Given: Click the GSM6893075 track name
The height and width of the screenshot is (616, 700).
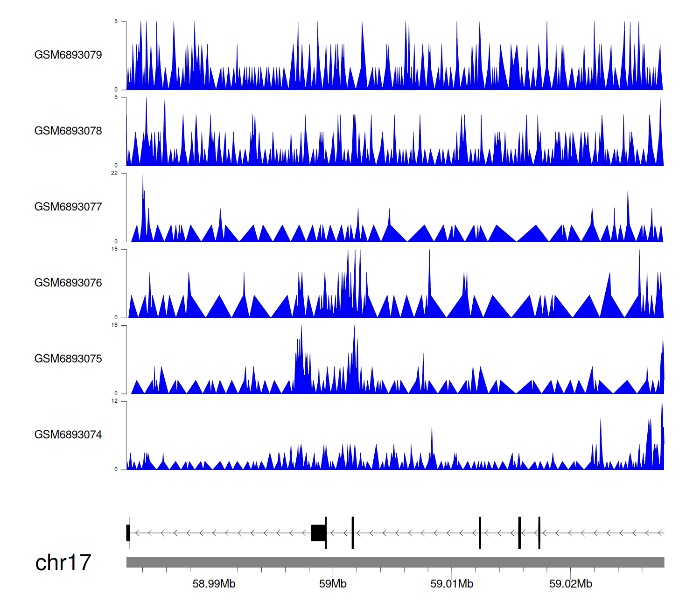Looking at the screenshot, I should click(68, 359).
